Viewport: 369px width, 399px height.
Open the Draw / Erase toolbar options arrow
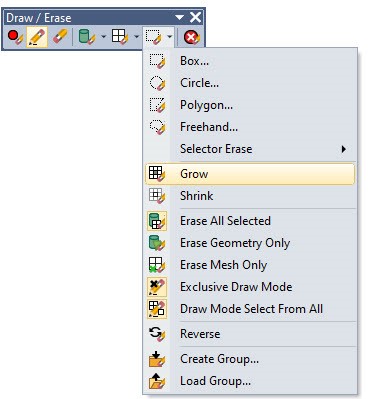(x=180, y=17)
